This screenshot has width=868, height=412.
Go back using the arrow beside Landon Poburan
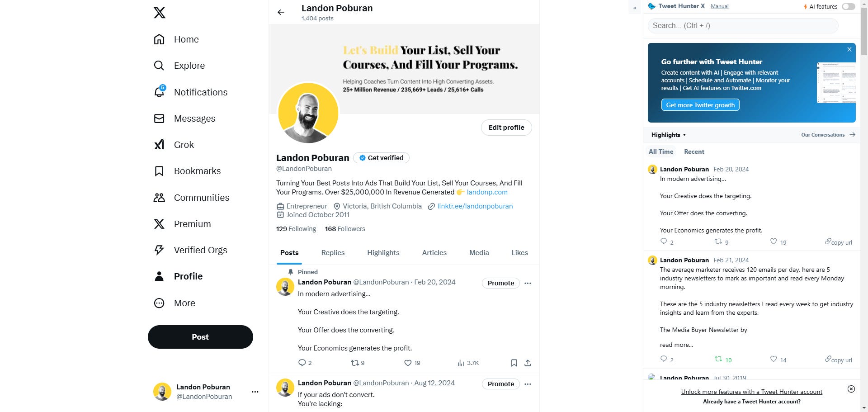pyautogui.click(x=281, y=12)
